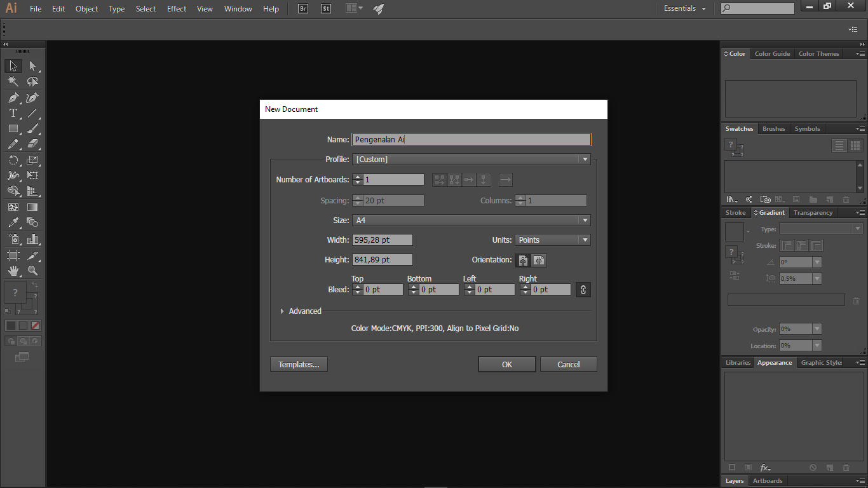Switch to the Transparency tab
868x488 pixels.
(x=813, y=213)
